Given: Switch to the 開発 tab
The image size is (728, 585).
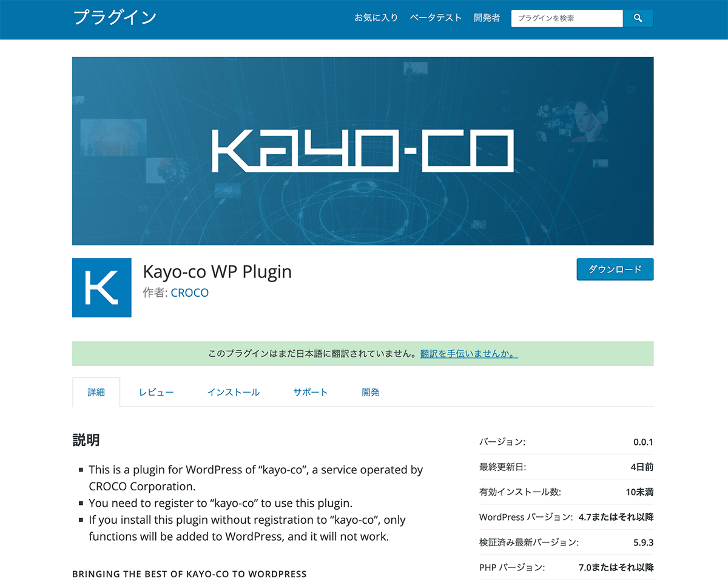Looking at the screenshot, I should tap(371, 392).
